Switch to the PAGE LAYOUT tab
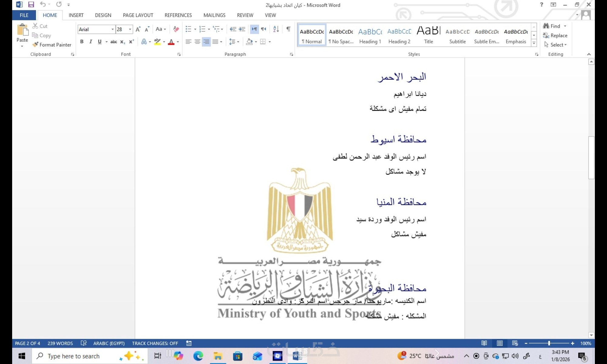Screen dimensions: 607x364 point(138,15)
